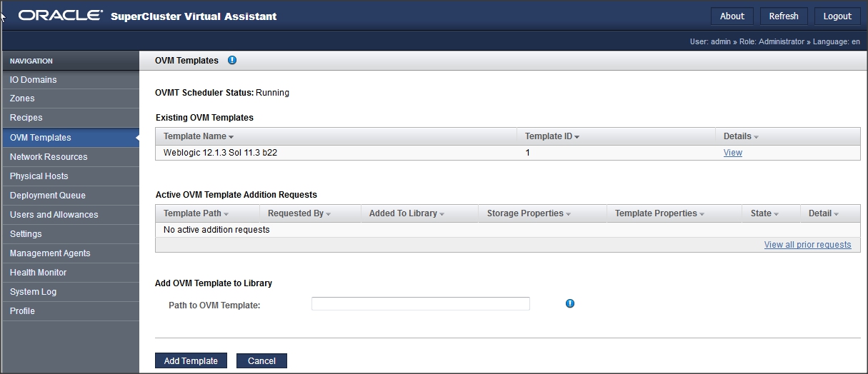Sort by Detail column in requests table
The height and width of the screenshot is (374, 868).
click(836, 214)
